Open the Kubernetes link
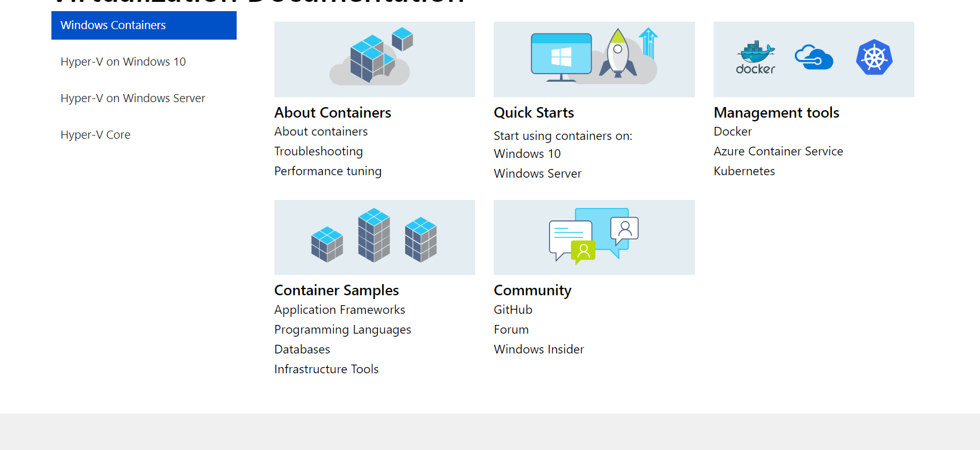Screen dimensions: 980x450 tap(744, 171)
